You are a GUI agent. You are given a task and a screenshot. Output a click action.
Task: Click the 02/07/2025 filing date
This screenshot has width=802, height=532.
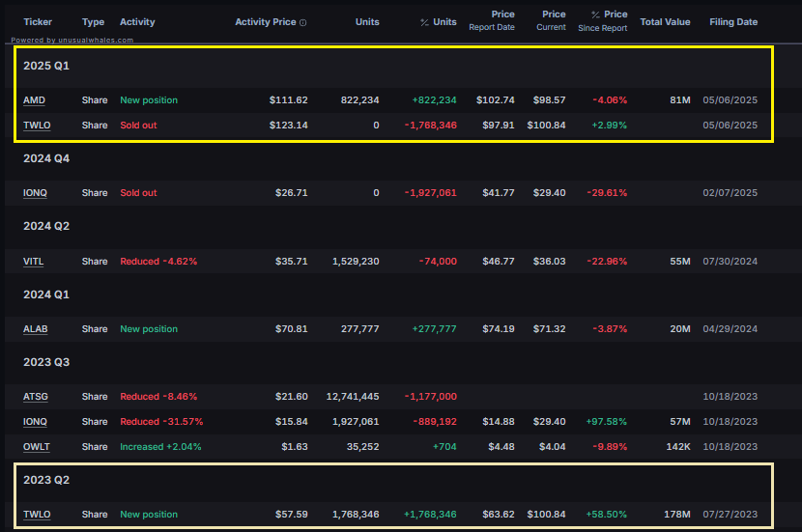click(x=730, y=193)
